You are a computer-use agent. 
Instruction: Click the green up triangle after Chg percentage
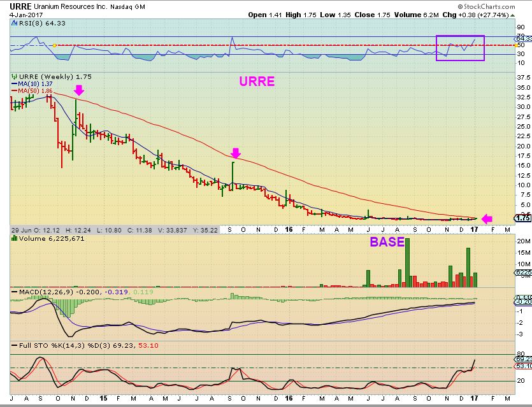pyautogui.click(x=512, y=15)
